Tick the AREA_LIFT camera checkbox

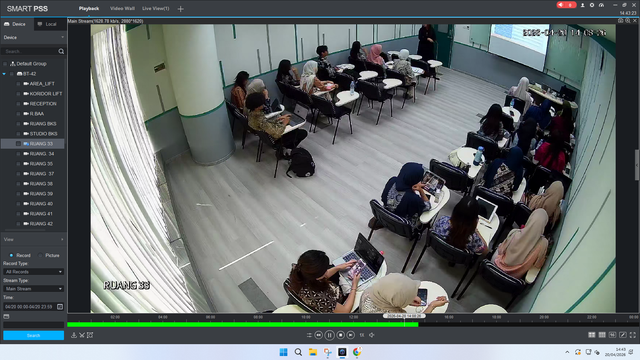click(18, 84)
